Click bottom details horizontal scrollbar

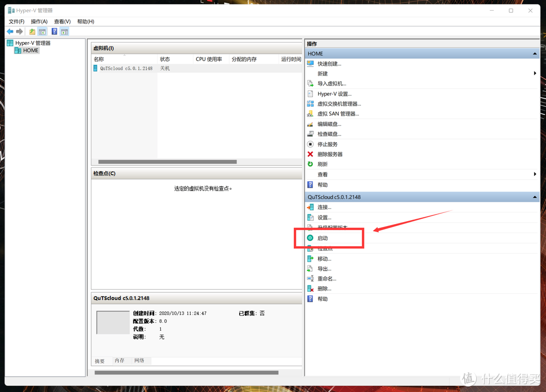(186, 373)
